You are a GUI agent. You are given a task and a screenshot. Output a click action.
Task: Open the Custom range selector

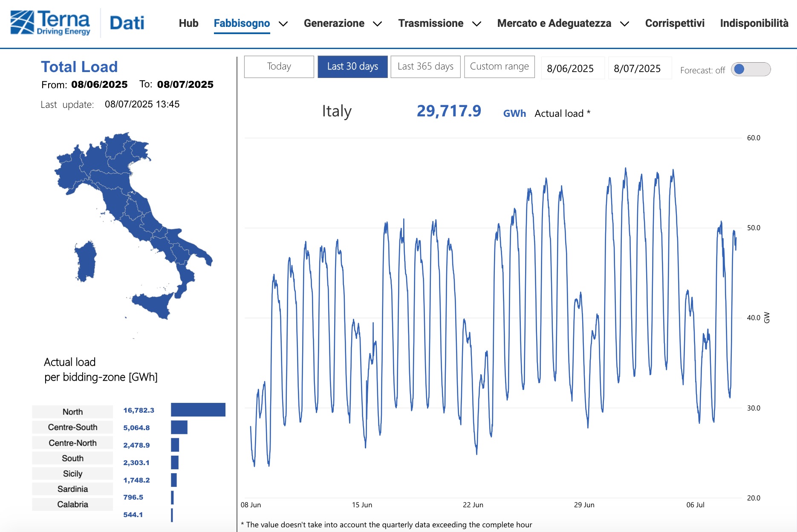click(x=499, y=66)
